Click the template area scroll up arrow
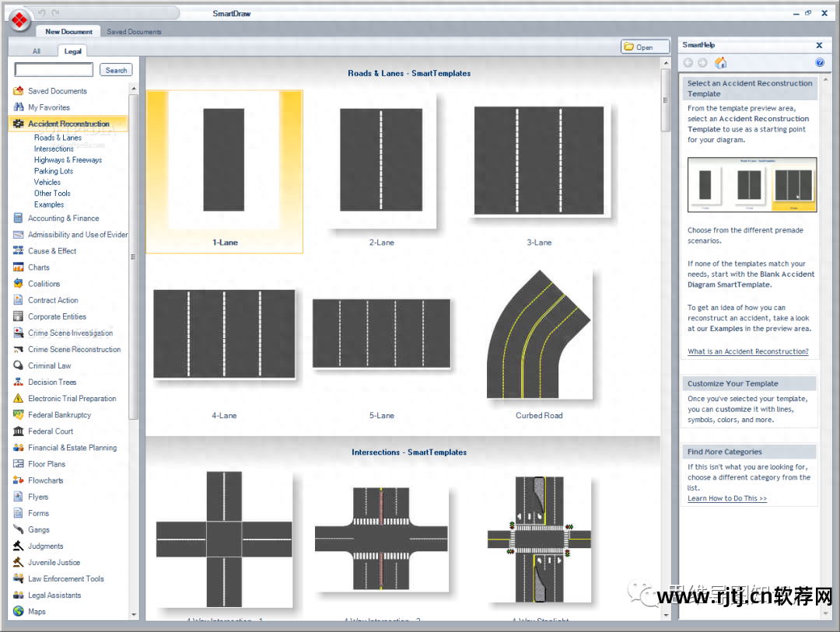 click(x=666, y=63)
